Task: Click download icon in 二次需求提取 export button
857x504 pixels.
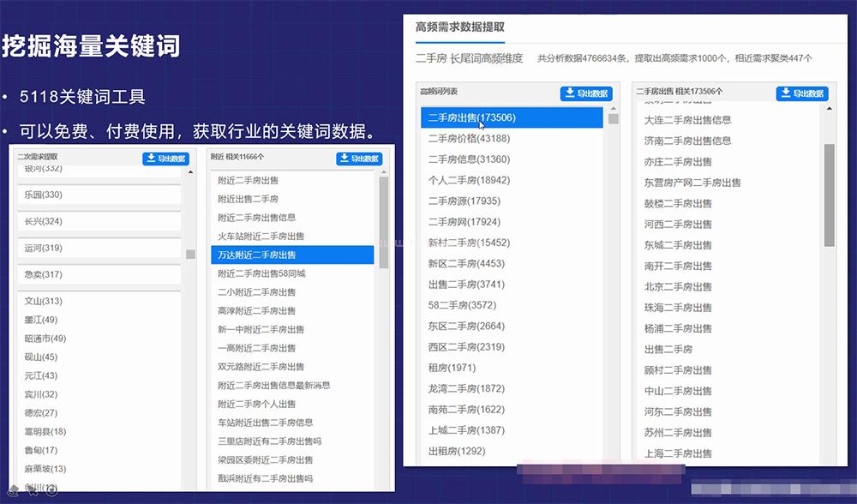Action: (x=153, y=159)
